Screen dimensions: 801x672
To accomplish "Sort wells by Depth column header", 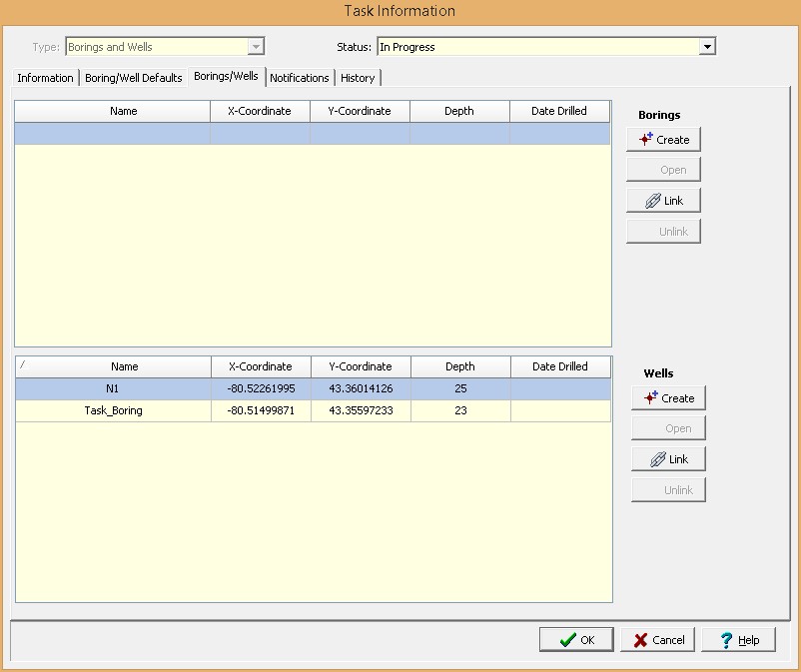I will [x=459, y=366].
